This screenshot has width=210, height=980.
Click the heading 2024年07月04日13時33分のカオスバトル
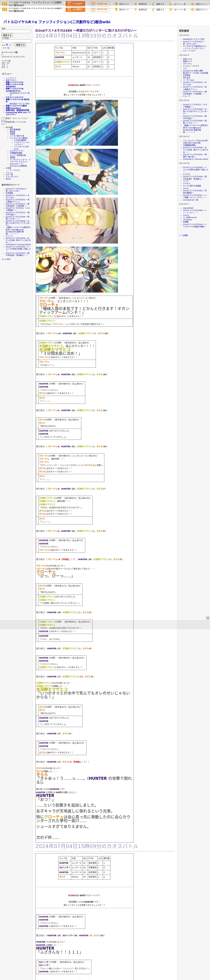coord(87,36)
